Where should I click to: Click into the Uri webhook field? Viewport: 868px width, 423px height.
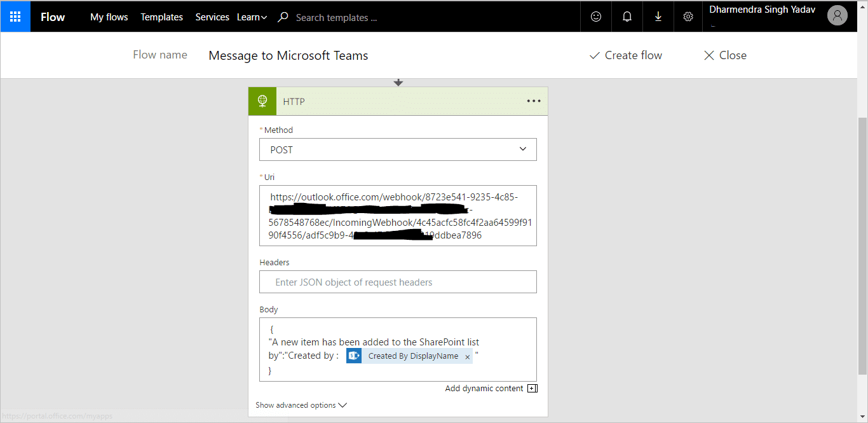(x=398, y=216)
